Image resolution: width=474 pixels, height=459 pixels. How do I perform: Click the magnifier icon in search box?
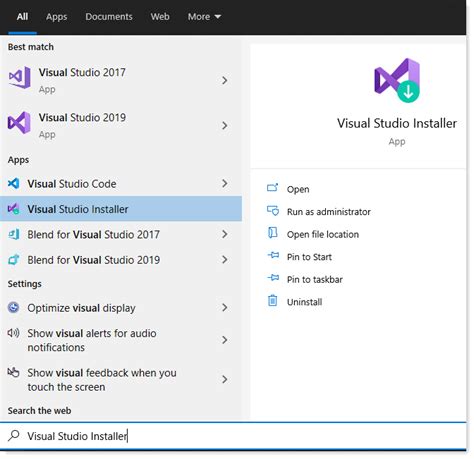(13, 435)
